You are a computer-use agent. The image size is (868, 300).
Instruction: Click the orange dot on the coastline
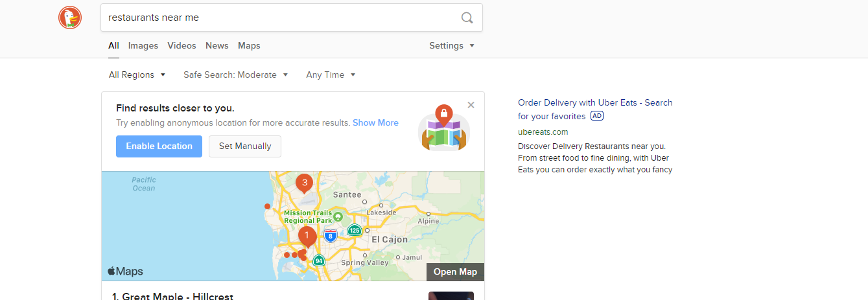[x=267, y=207]
